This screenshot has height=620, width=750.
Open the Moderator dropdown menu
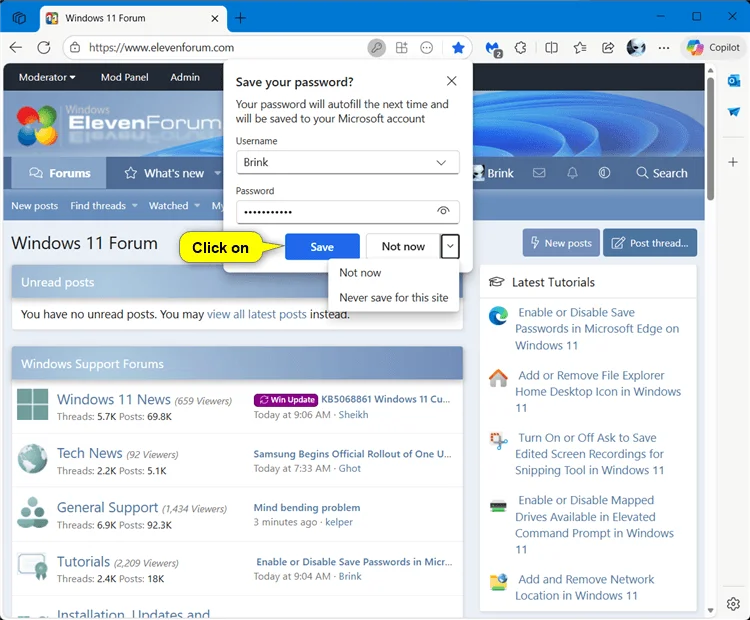click(47, 77)
